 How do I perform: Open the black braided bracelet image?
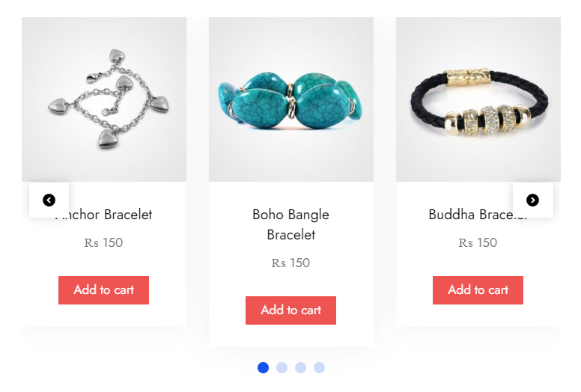(478, 99)
